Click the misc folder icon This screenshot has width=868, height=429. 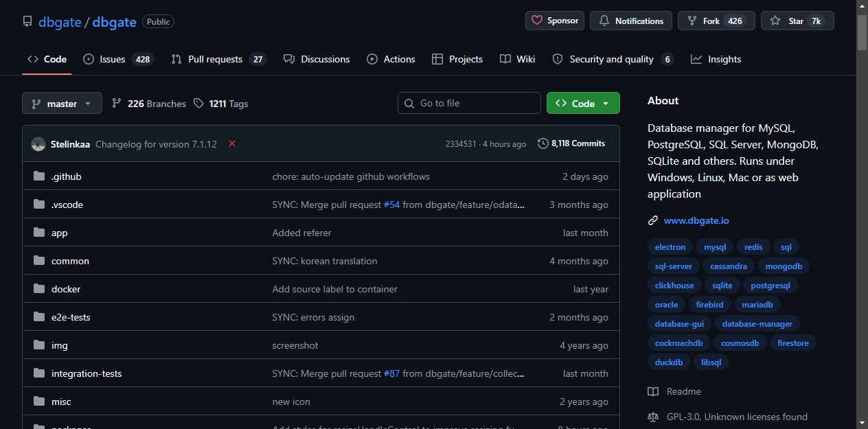(39, 402)
